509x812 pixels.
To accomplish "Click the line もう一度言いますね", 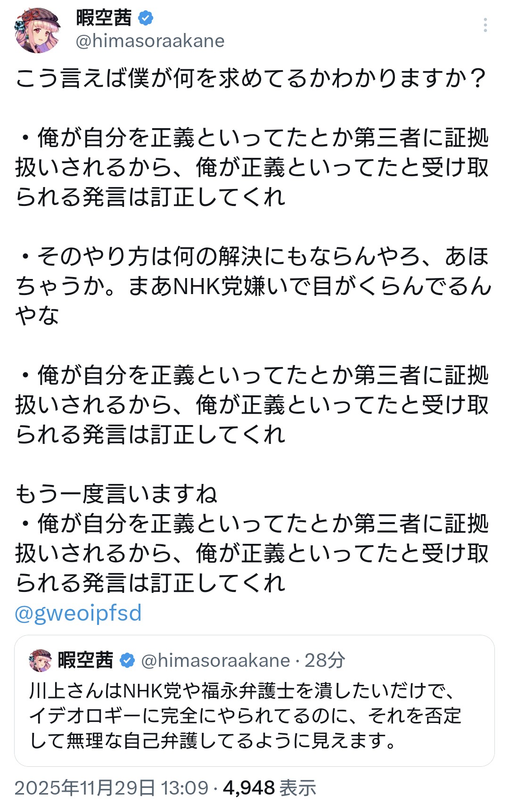I will (116, 494).
